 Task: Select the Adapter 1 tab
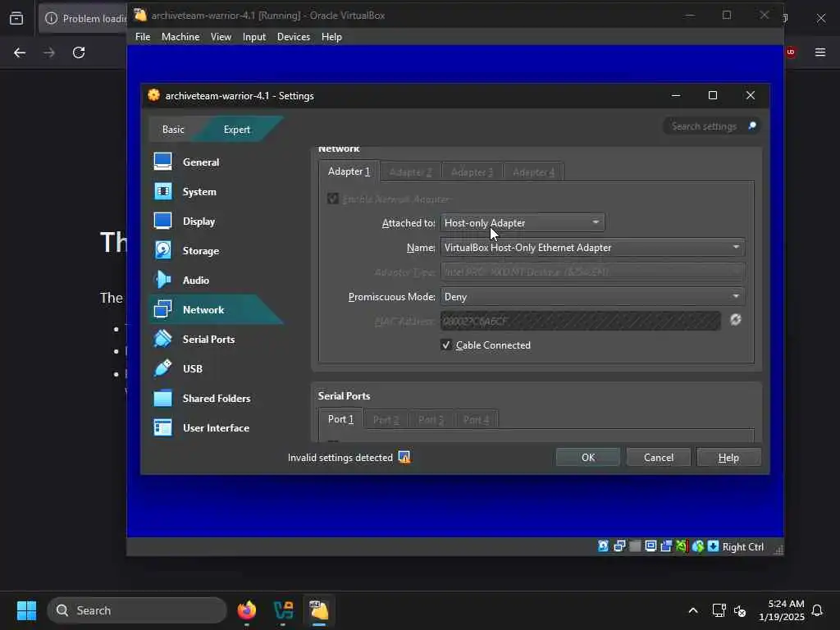(x=349, y=171)
